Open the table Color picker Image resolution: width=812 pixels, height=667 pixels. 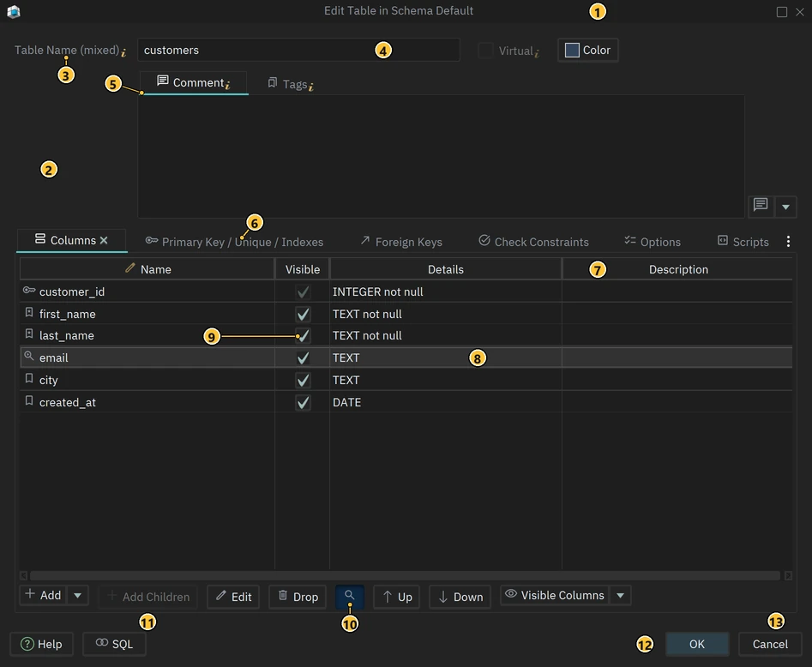(x=587, y=51)
